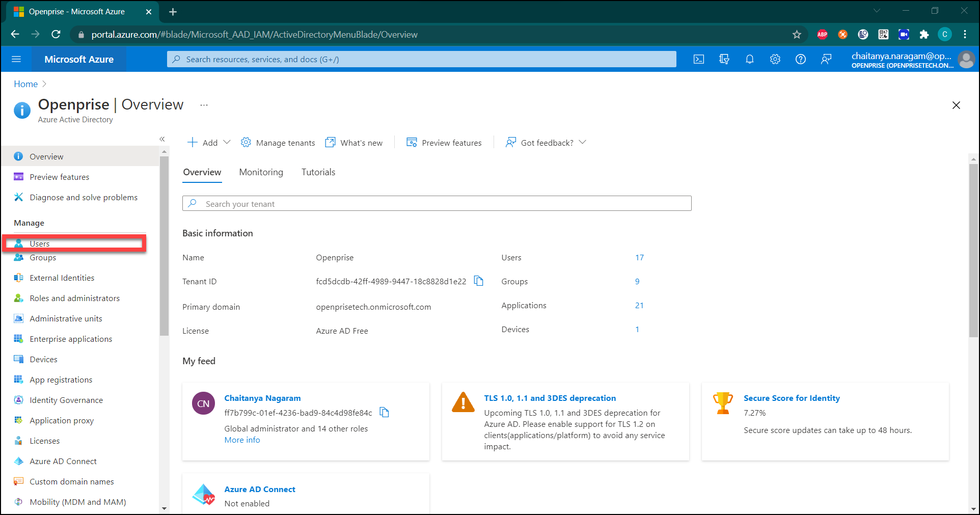Open Devices in the left menu
This screenshot has height=515, width=980.
coord(80,359)
